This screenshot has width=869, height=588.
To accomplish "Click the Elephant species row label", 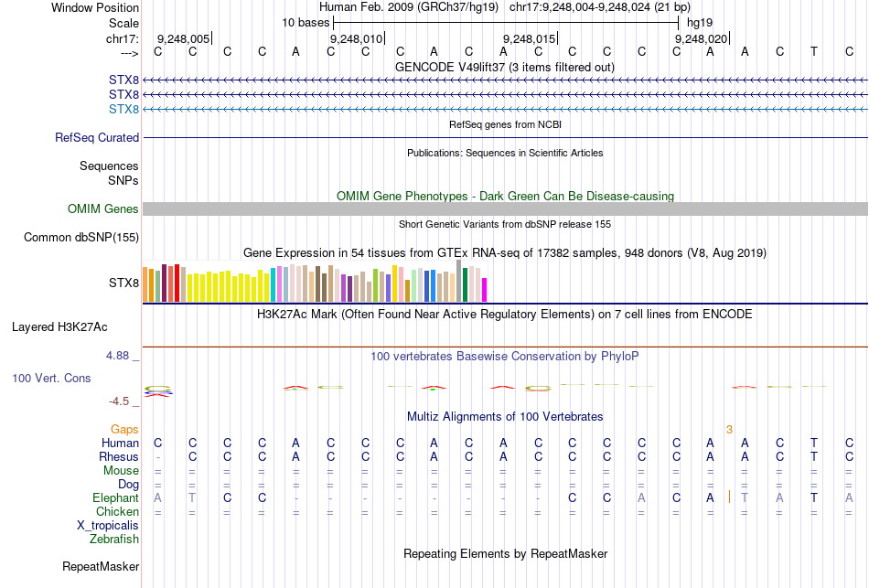I will (x=116, y=497).
